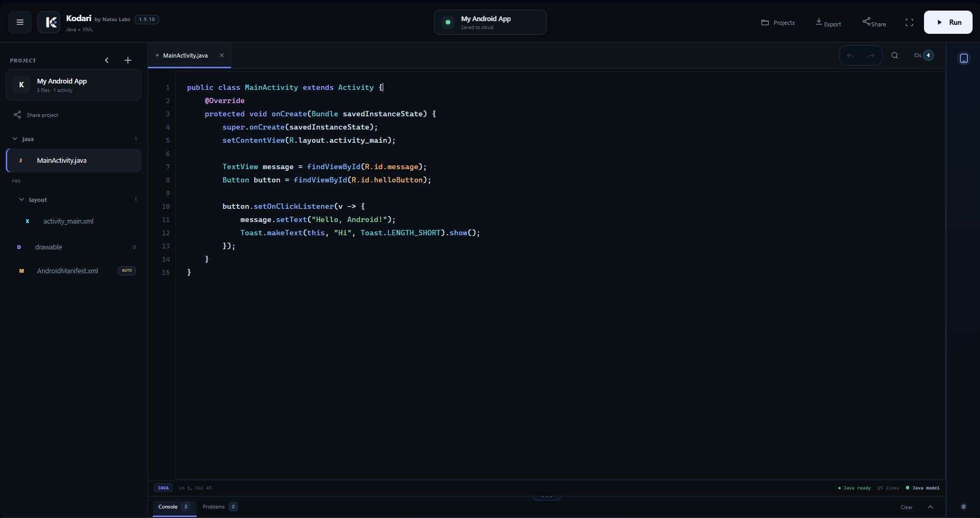Run the Android app
Image resolution: width=980 pixels, height=518 pixels.
coord(948,22)
